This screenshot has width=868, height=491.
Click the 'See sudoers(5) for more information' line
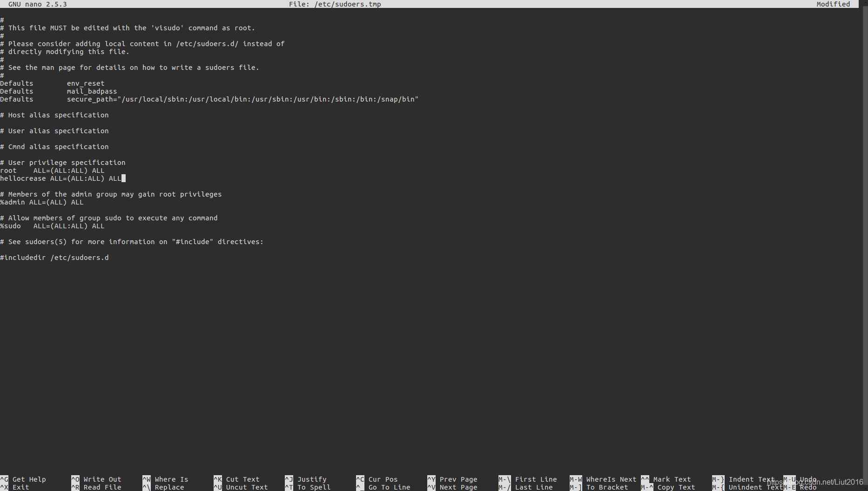point(132,242)
